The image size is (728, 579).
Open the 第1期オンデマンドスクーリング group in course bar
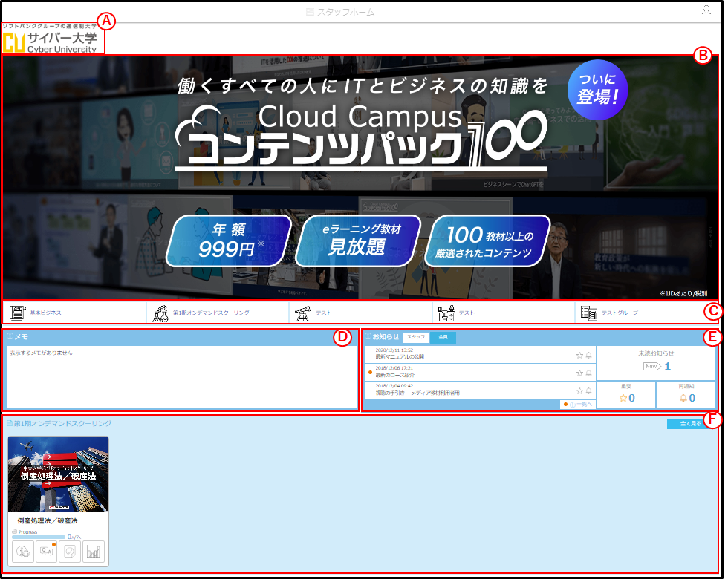(x=218, y=313)
